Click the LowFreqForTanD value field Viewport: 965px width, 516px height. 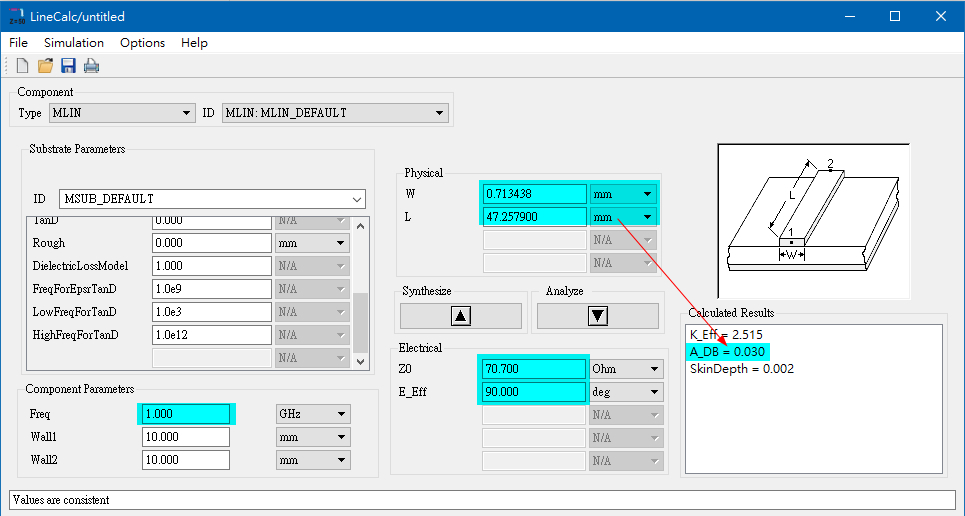(212, 312)
